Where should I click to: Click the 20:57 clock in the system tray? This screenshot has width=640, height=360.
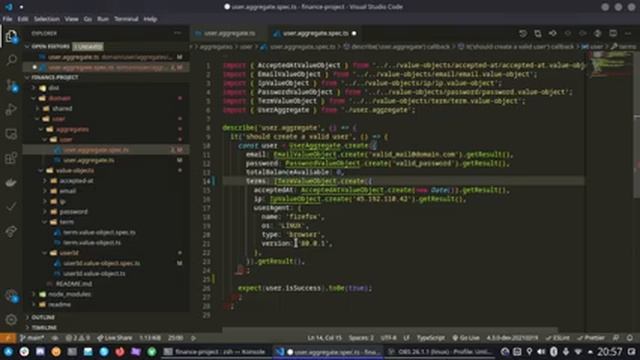pos(610,351)
